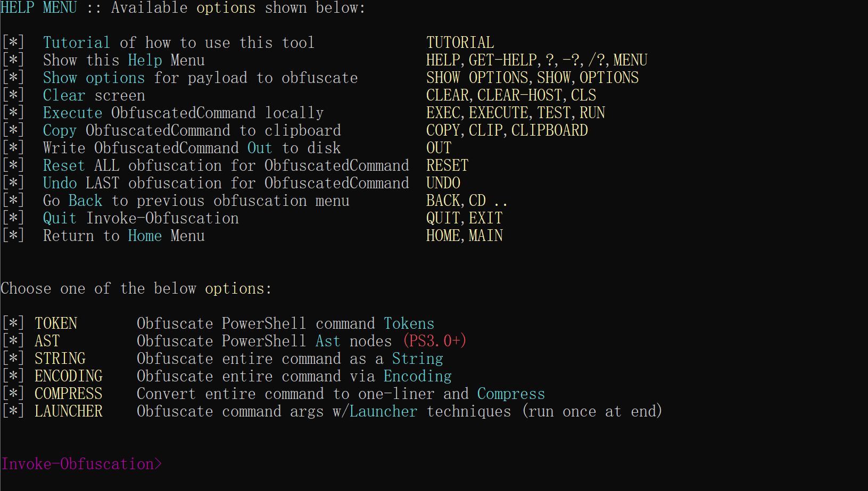Click the 'QUIT,EXIT' command text
Image resolution: width=868 pixels, height=491 pixels.
click(465, 218)
